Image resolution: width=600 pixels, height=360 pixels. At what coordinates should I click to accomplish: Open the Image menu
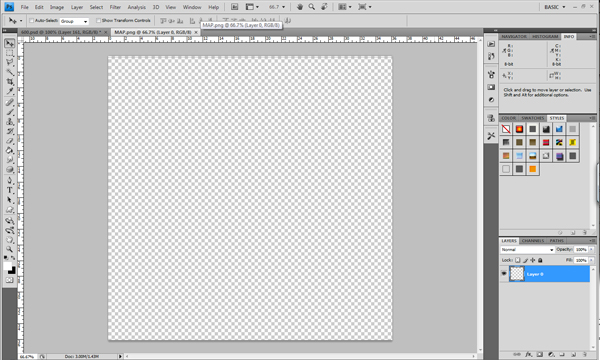coord(57,7)
